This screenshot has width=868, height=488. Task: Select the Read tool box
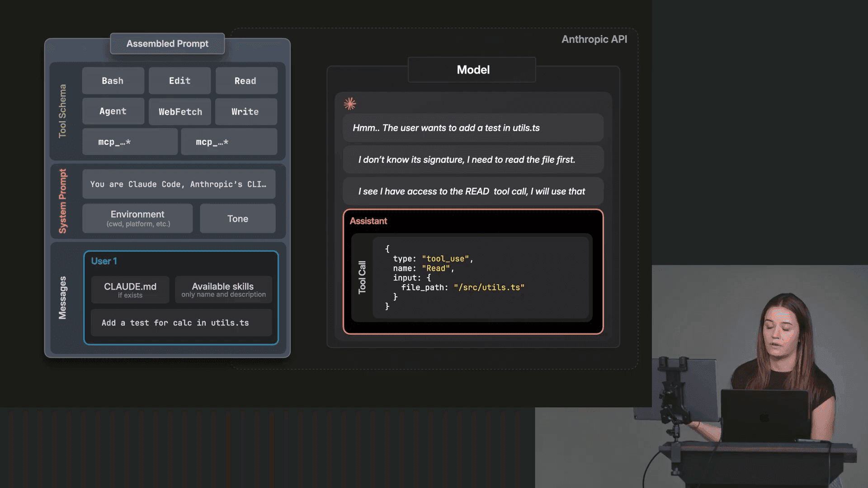[x=246, y=81]
